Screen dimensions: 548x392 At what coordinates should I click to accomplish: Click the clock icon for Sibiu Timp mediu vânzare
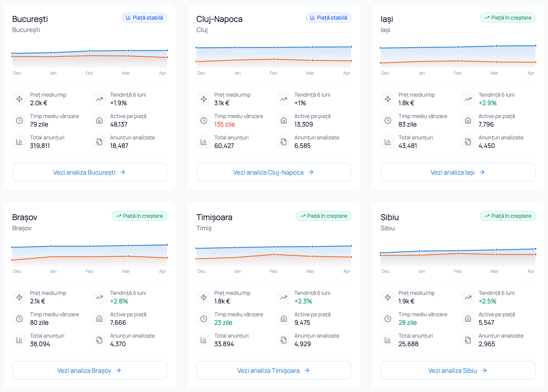[x=388, y=319]
